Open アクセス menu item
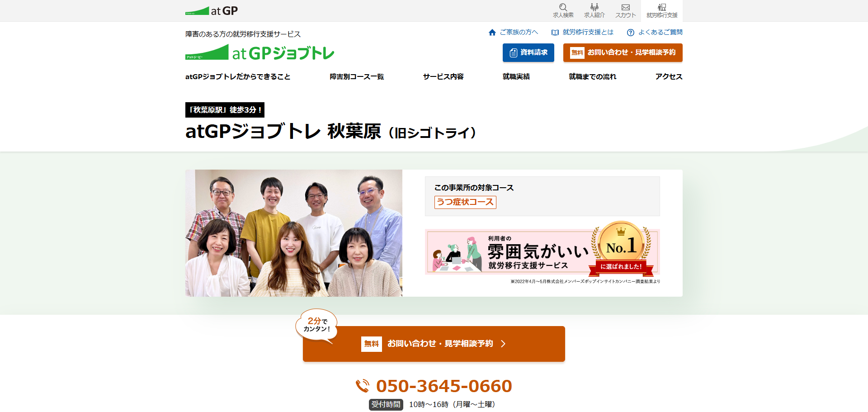 pyautogui.click(x=669, y=76)
